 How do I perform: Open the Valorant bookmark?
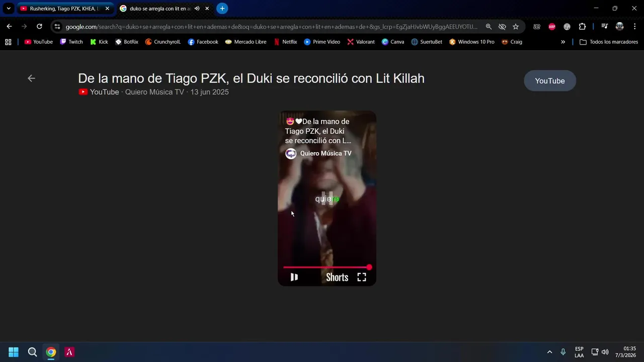[x=361, y=42]
